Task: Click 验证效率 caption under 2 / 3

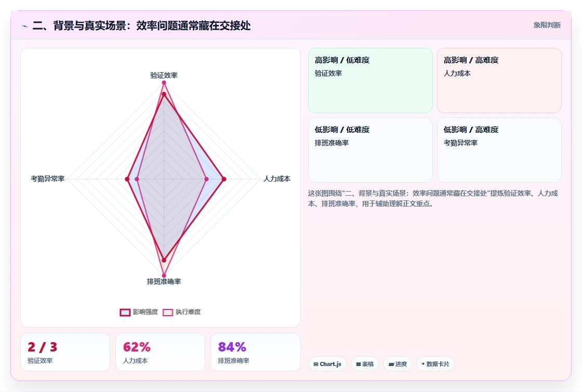Action: point(40,360)
